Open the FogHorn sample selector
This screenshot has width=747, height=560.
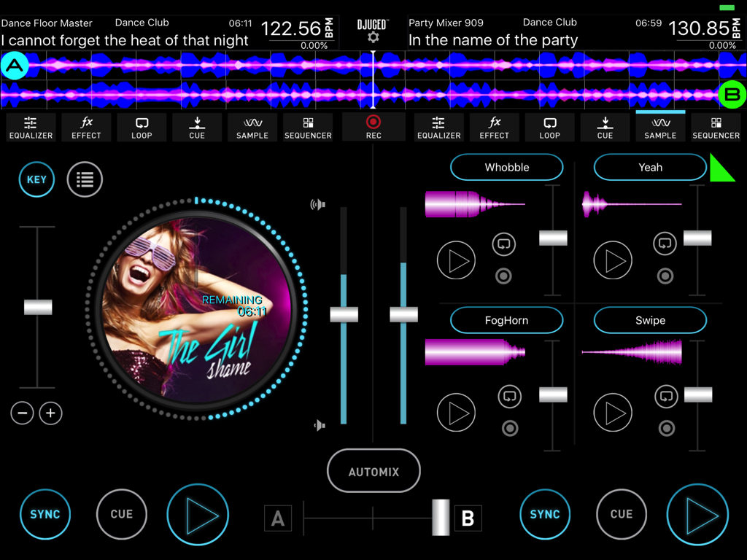(x=506, y=320)
